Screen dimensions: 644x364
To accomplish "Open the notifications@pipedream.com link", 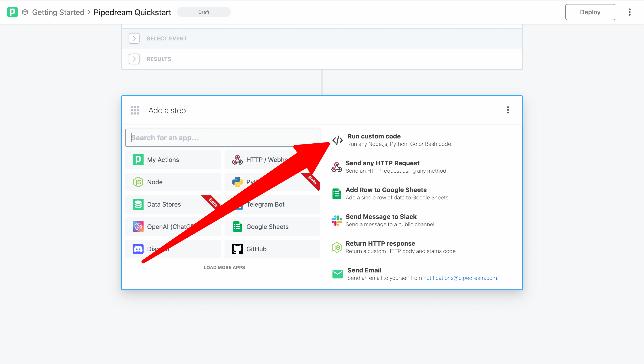I will pyautogui.click(x=460, y=278).
